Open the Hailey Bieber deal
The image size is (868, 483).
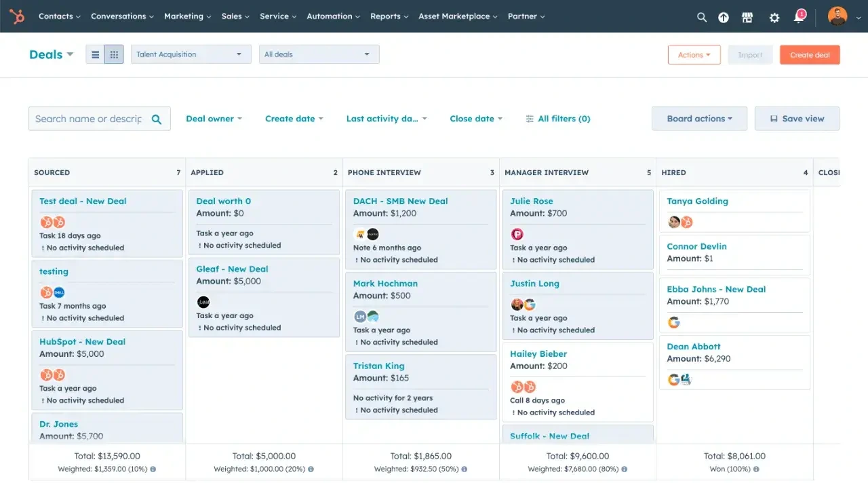[538, 353]
